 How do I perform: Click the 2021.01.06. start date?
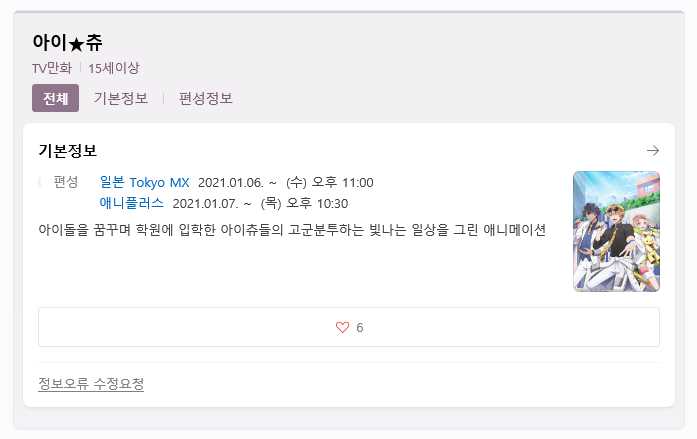coord(231,183)
